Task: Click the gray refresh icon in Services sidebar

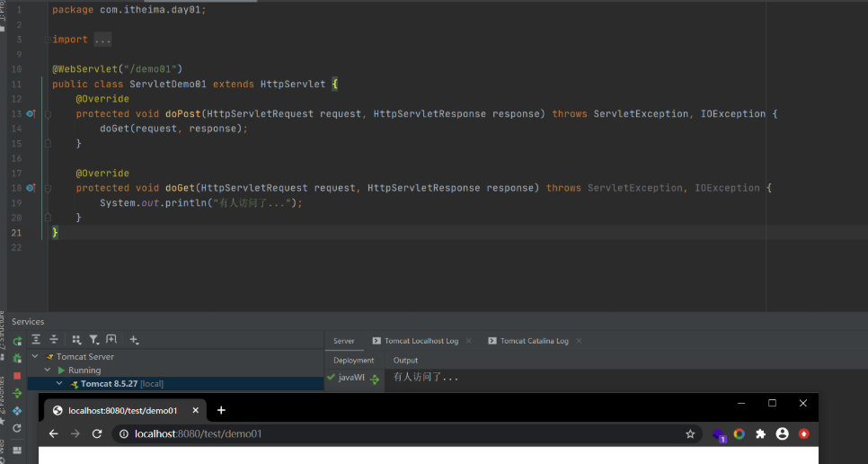Action: (x=17, y=428)
